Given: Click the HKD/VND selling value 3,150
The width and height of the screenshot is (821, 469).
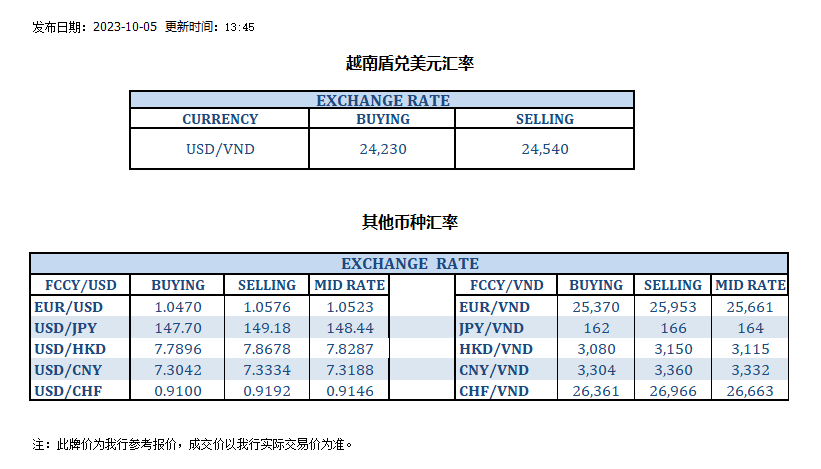Looking at the screenshot, I should 672,348.
